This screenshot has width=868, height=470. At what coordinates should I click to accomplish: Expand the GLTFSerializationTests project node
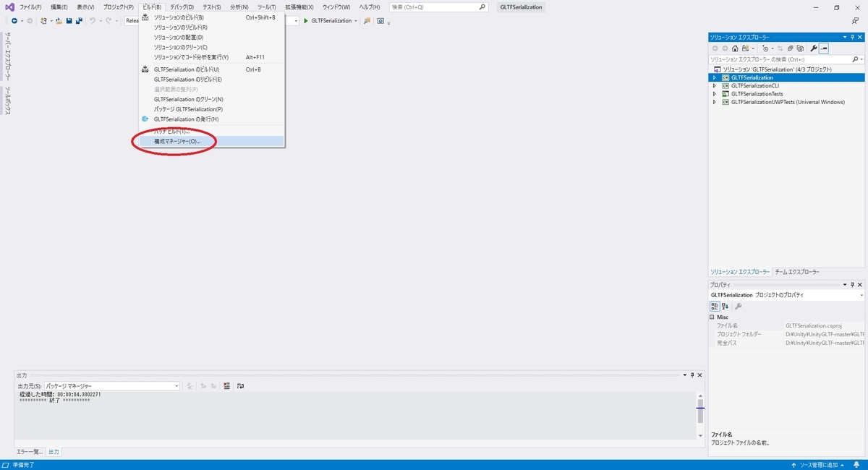click(x=715, y=94)
